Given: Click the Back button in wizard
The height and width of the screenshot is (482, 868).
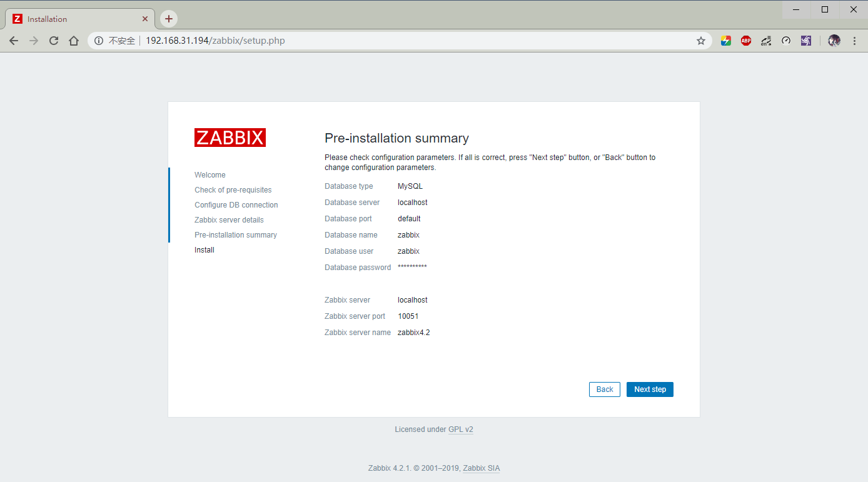Looking at the screenshot, I should [605, 389].
